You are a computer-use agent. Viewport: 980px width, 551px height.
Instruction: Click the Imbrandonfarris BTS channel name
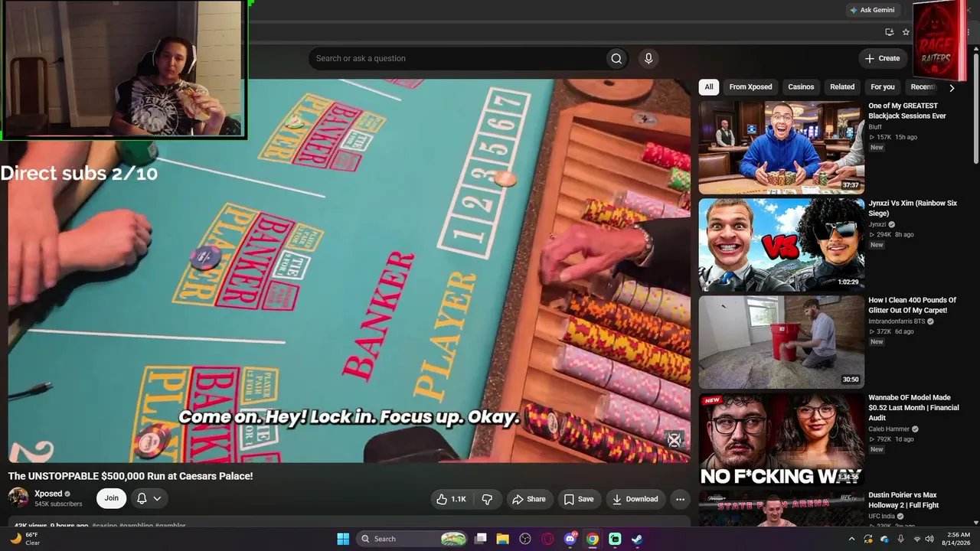click(x=897, y=321)
